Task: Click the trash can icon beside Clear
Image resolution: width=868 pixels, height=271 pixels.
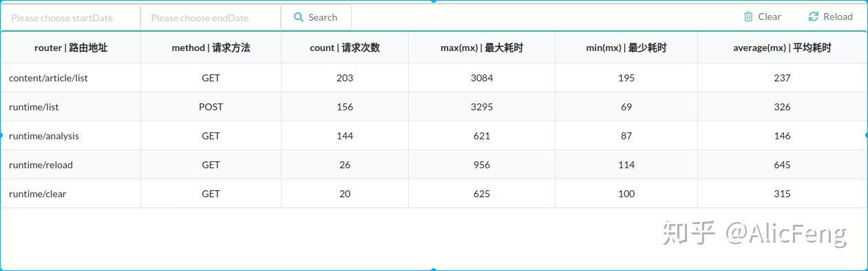Action: tap(748, 17)
